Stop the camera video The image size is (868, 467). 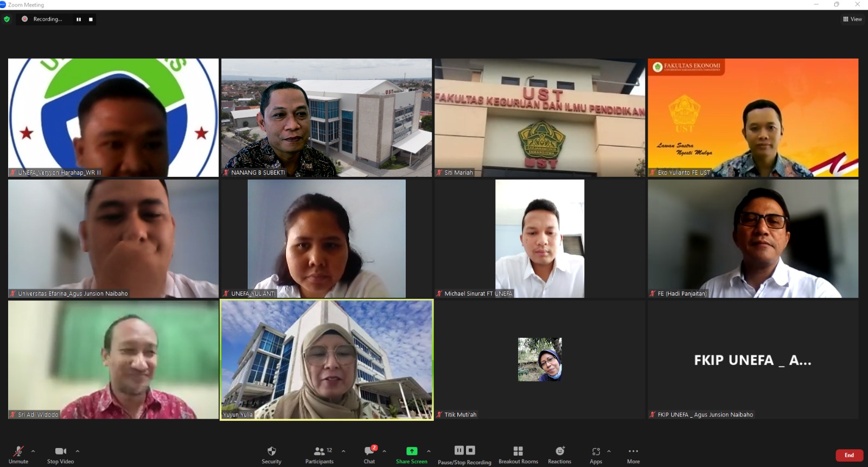pos(60,455)
